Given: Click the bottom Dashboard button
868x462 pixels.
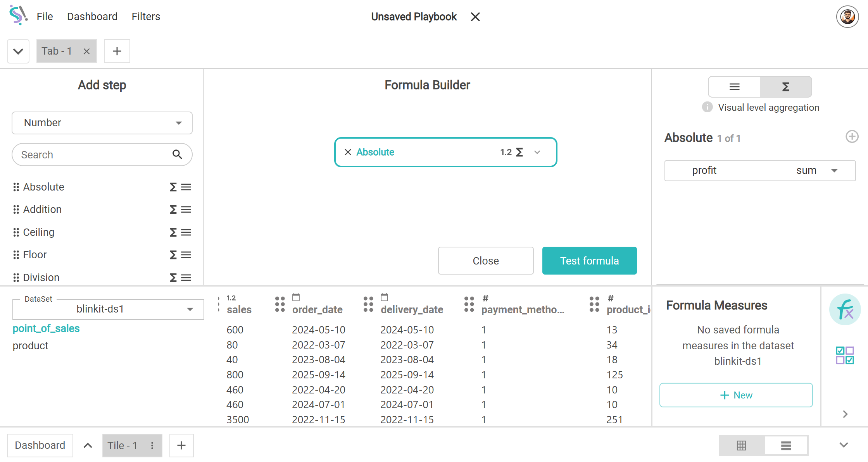Looking at the screenshot, I should [x=40, y=445].
